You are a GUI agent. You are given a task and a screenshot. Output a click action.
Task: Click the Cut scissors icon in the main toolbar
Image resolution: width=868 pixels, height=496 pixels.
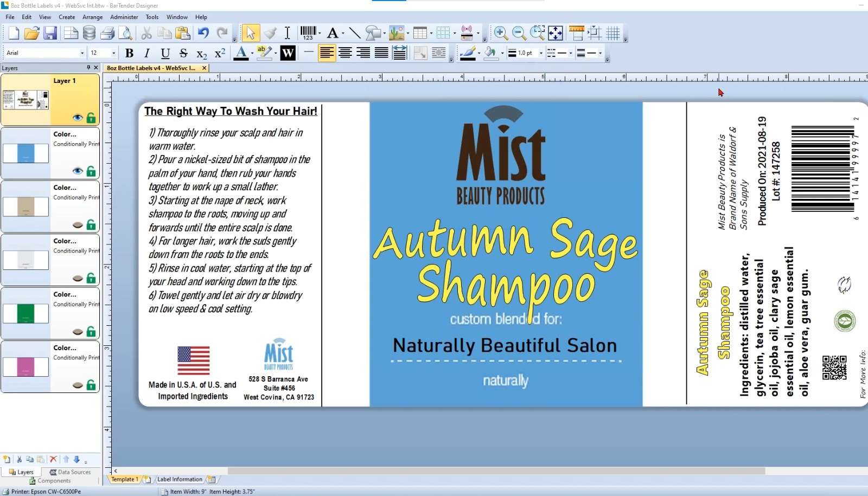(x=146, y=34)
